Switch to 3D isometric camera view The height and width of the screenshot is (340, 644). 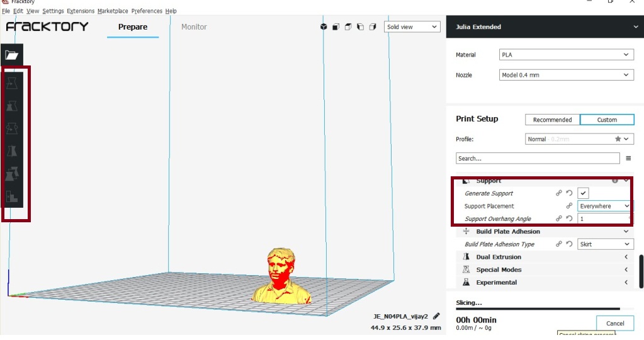(x=324, y=26)
